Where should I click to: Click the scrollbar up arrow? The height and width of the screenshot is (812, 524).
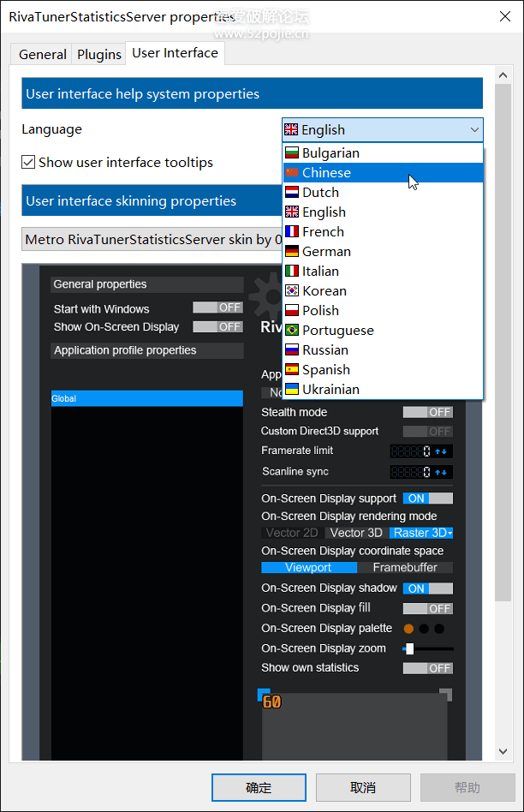tap(503, 75)
